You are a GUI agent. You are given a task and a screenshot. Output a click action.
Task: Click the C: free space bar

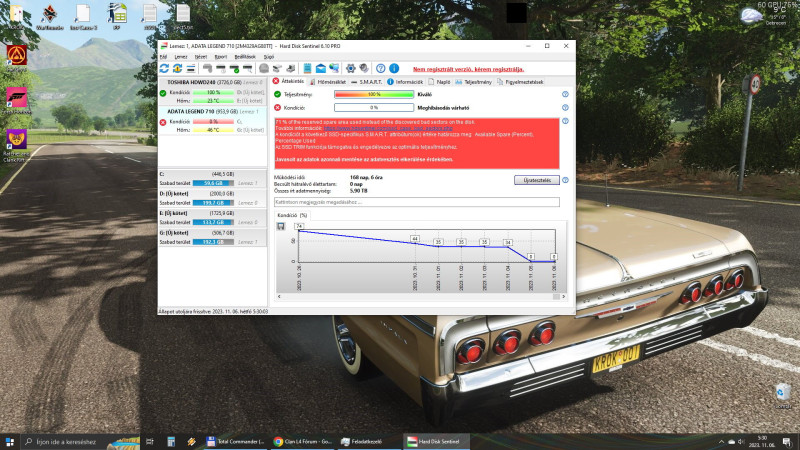[213, 183]
